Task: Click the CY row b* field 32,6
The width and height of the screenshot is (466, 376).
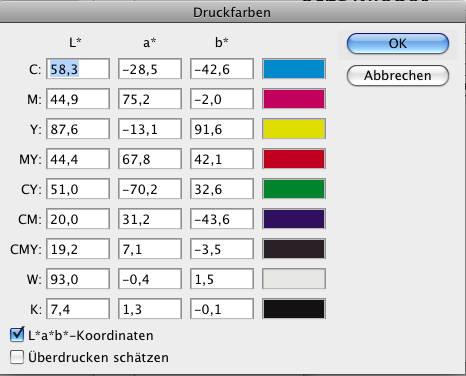Action: click(x=222, y=189)
